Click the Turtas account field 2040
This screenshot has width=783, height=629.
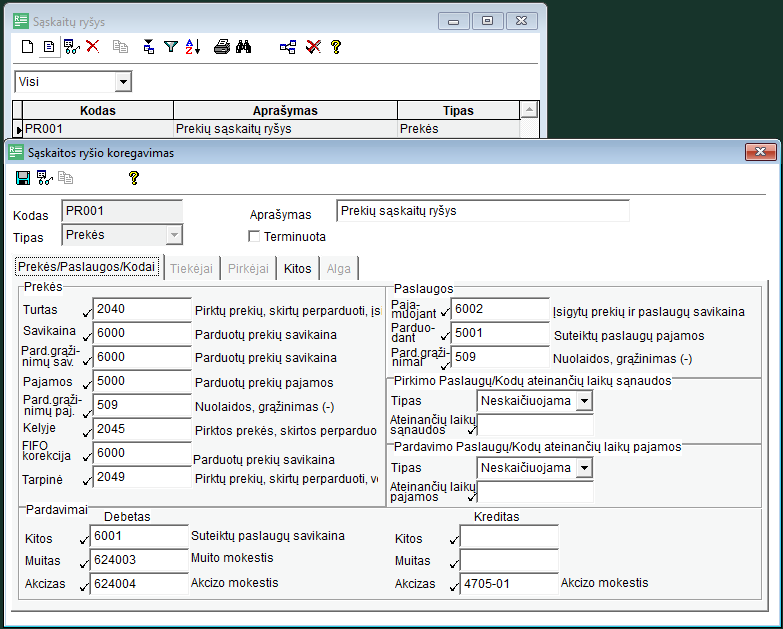click(x=140, y=310)
